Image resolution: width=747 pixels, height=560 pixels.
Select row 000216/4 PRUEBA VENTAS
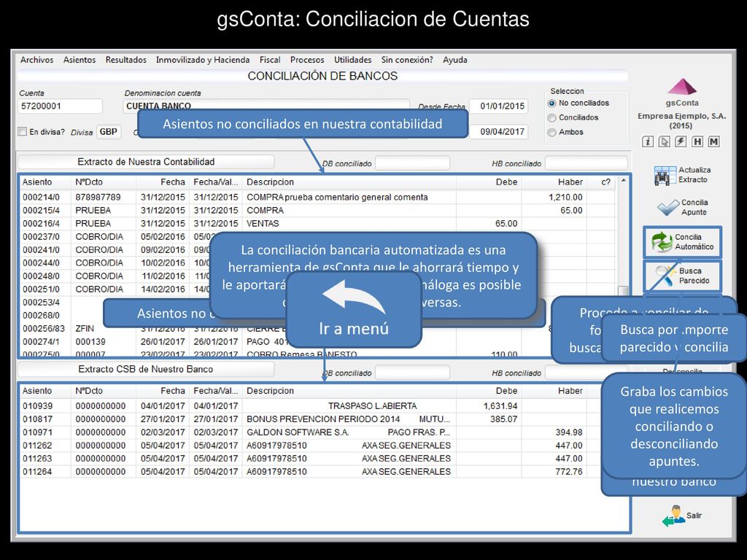point(317,224)
